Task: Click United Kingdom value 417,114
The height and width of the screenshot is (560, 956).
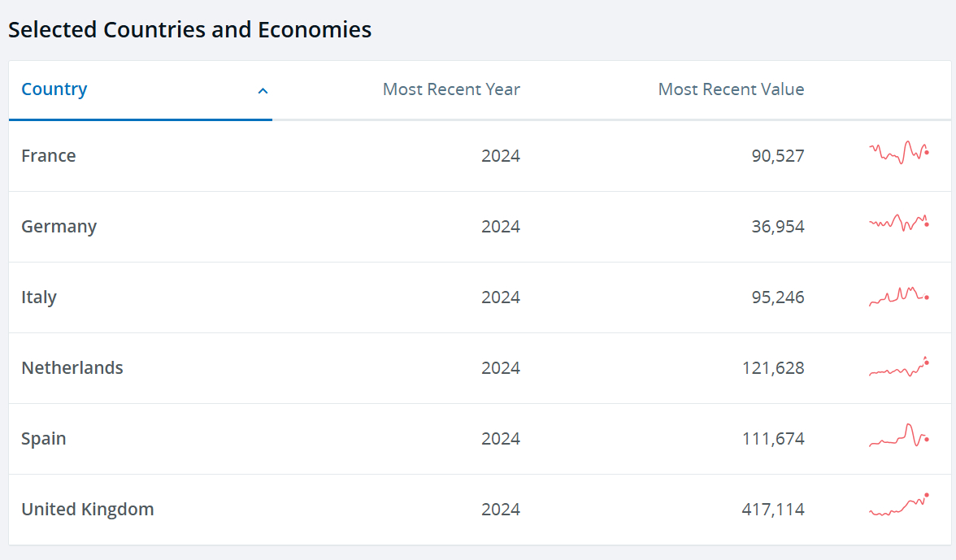Action: point(772,510)
